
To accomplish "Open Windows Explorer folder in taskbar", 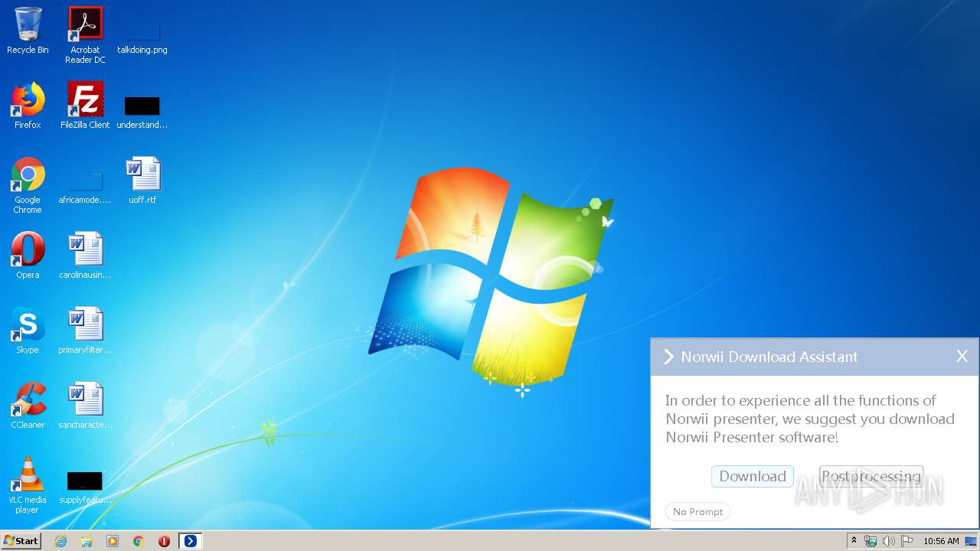I will [87, 541].
